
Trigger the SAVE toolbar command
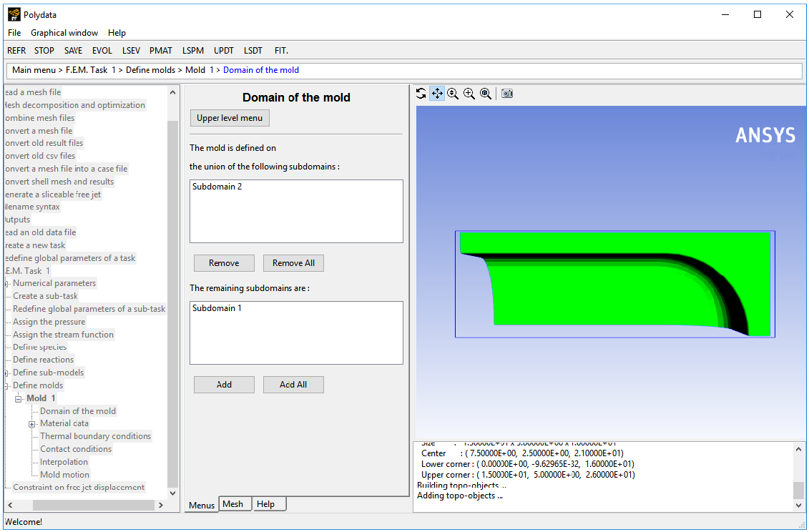tap(73, 50)
